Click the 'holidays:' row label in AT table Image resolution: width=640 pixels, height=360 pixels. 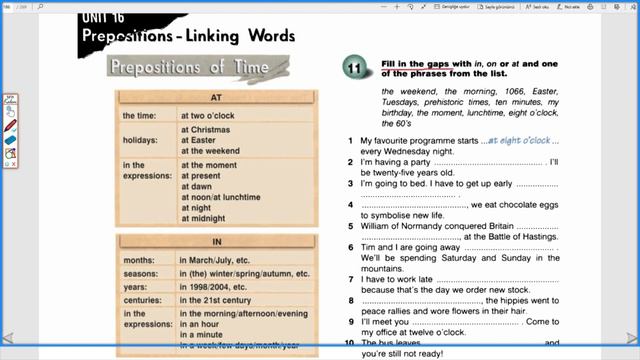[140, 140]
